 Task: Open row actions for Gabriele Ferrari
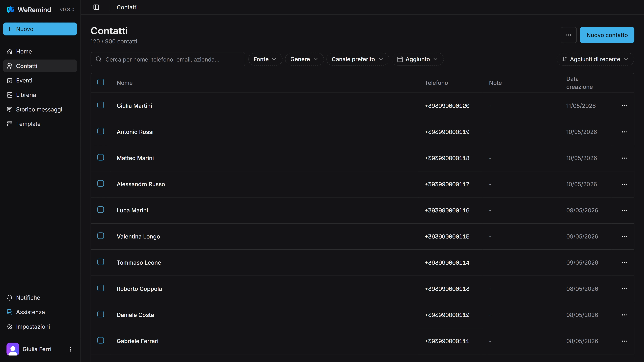[x=624, y=341]
